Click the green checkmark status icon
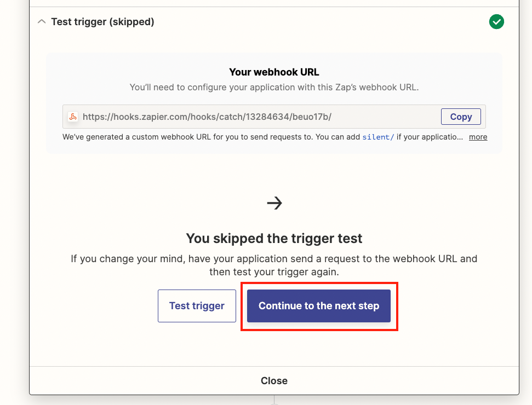 pyautogui.click(x=496, y=22)
